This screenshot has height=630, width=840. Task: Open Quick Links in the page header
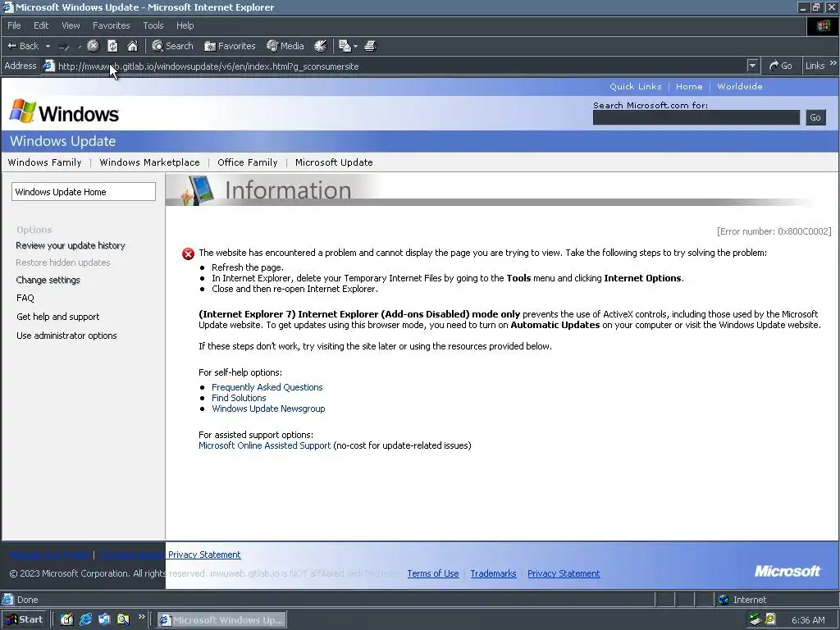(636, 86)
